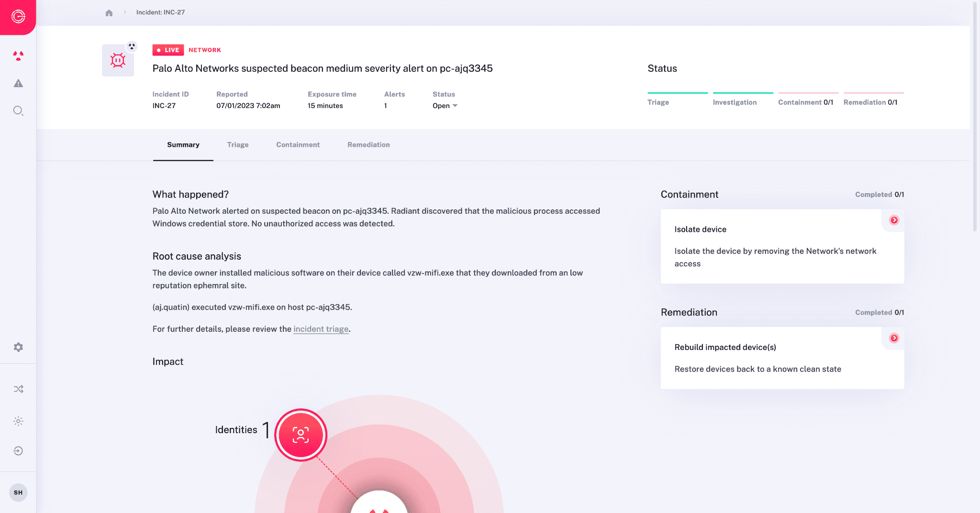Switch to the Summary tab
The image size is (980, 513).
point(183,145)
